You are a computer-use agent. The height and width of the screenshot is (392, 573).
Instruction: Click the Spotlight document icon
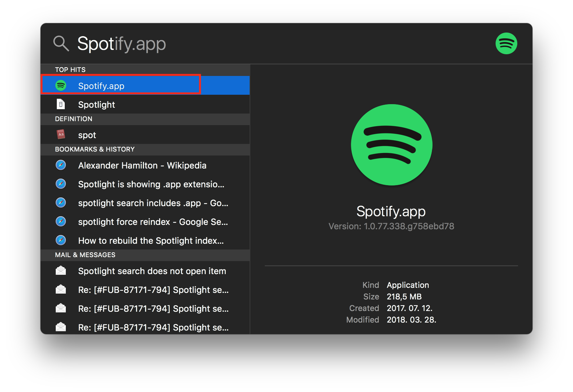click(61, 104)
